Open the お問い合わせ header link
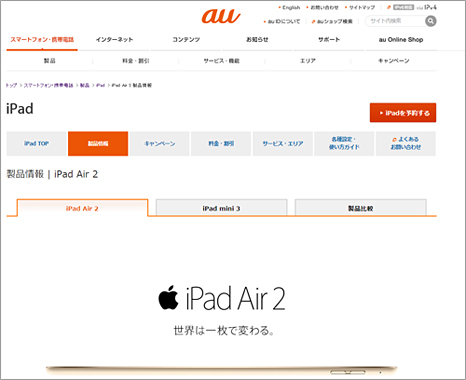 324,7
